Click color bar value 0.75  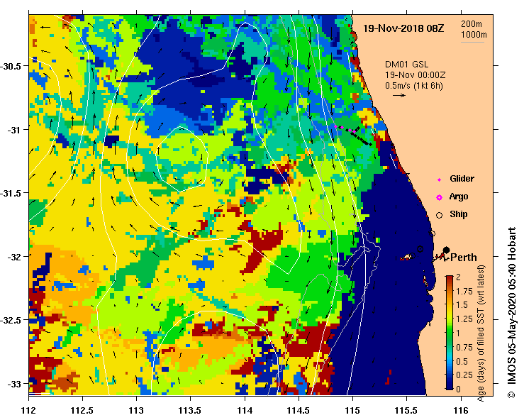(464, 347)
